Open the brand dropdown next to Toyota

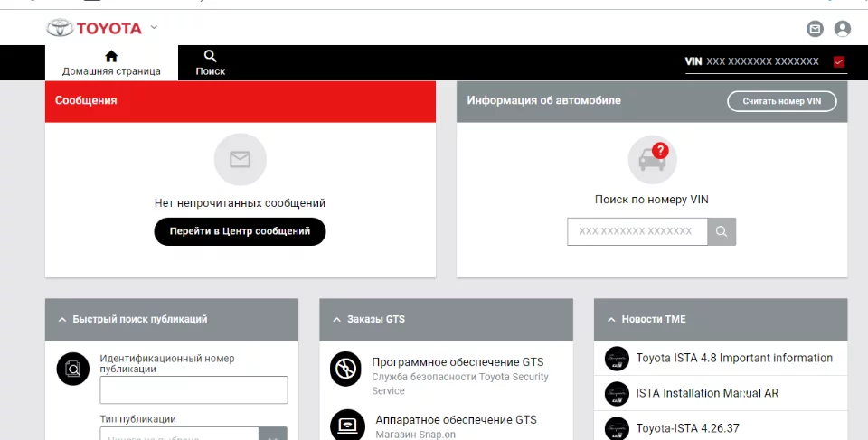click(154, 27)
